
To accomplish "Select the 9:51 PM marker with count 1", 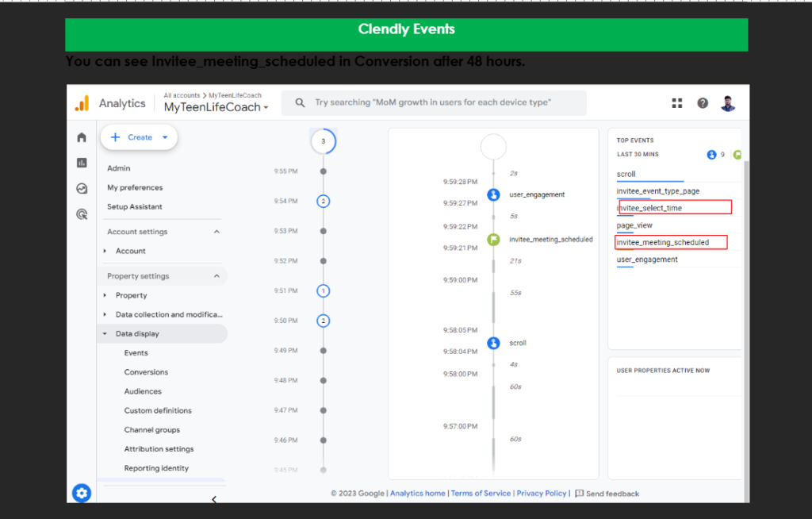I will [324, 291].
